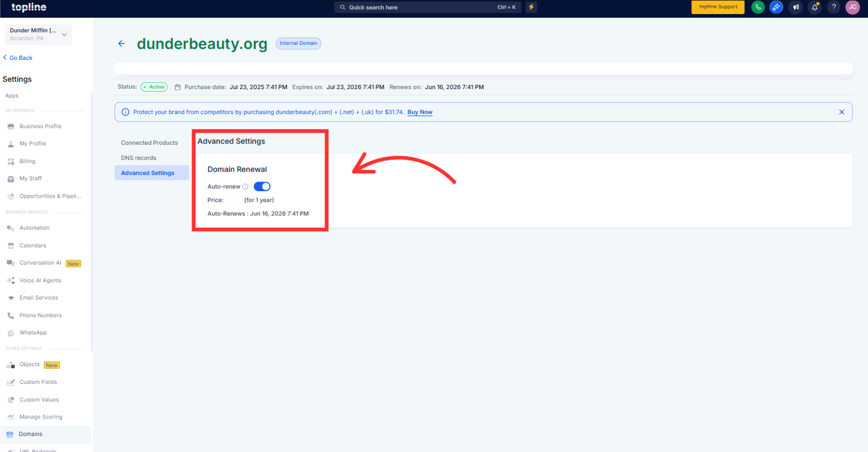Click the green phone dialer icon
This screenshot has width=868, height=452.
coord(758,7)
